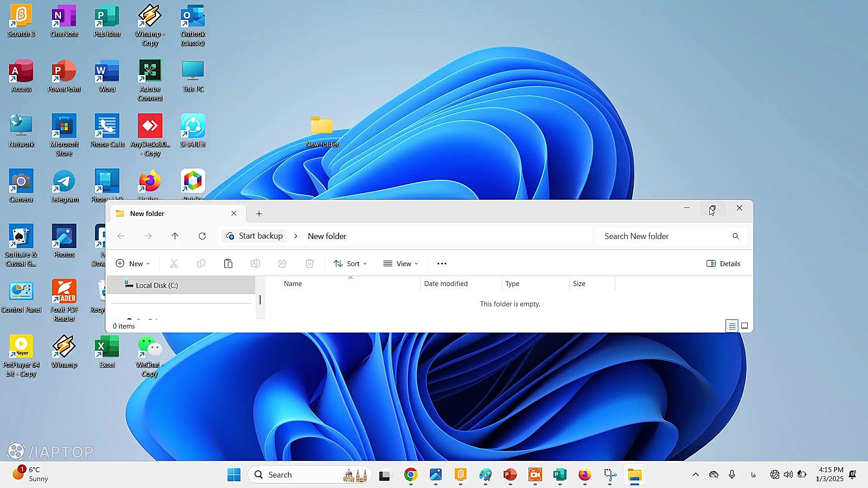The height and width of the screenshot is (488, 868).
Task: Click the Share icon in Explorer toolbar
Action: pyautogui.click(x=283, y=263)
